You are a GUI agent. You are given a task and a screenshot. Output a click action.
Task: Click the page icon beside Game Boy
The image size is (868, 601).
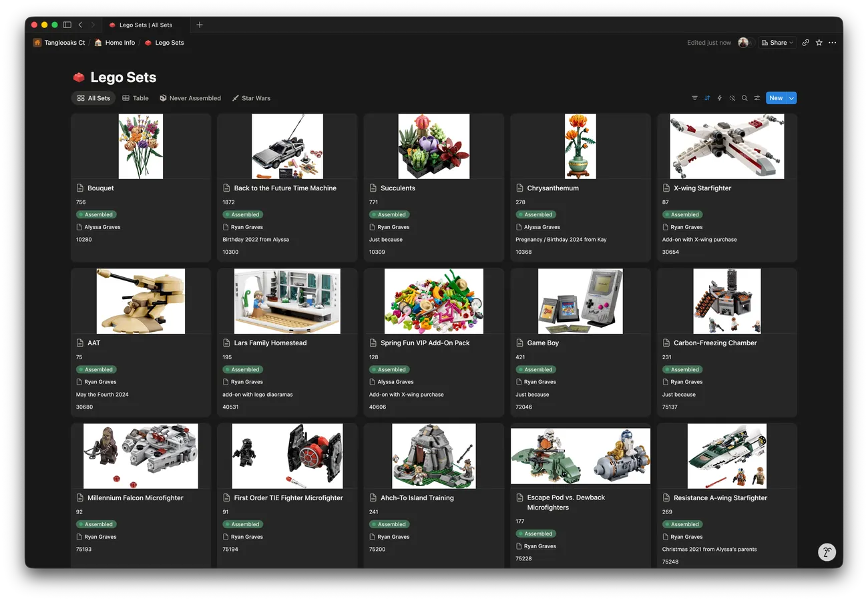pyautogui.click(x=520, y=343)
